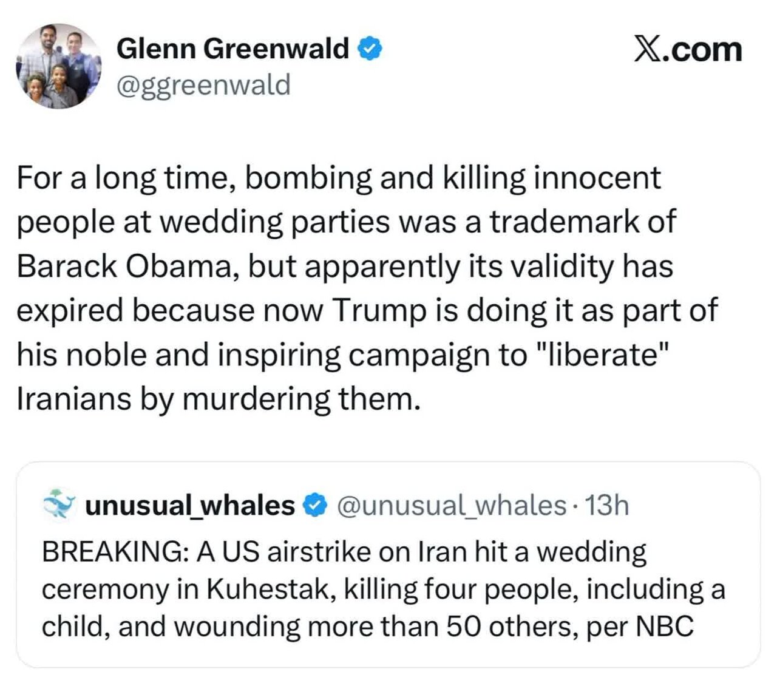
Task: Click the first line of Greenwald's tweet
Action: click(339, 178)
